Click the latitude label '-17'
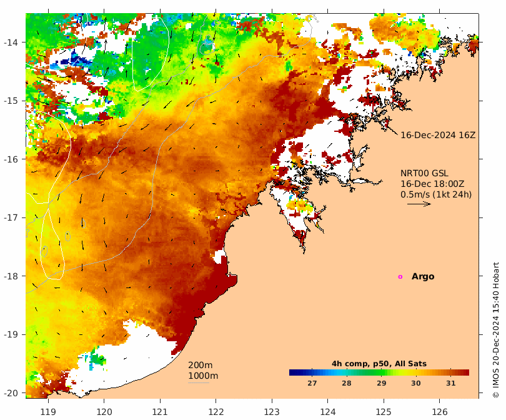Screen dimensions: 506x420 click(11, 217)
